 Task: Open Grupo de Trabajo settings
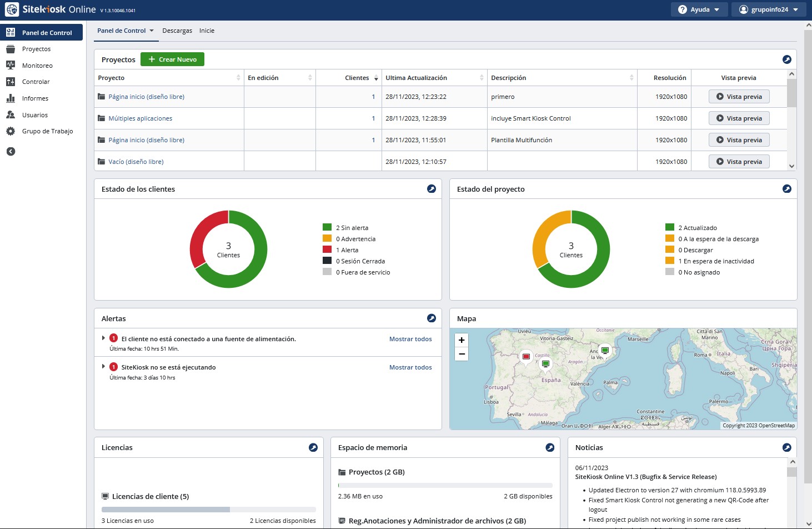coord(47,131)
